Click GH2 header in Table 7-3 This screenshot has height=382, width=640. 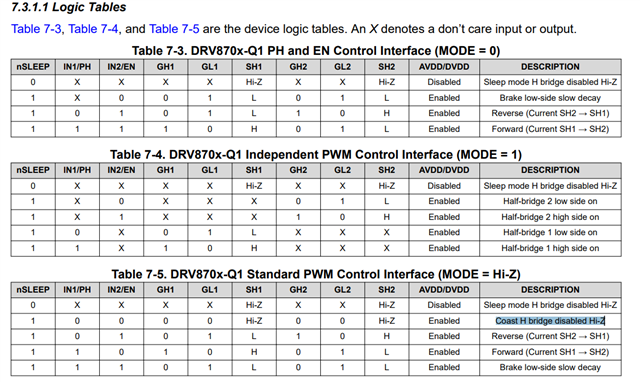[298, 67]
